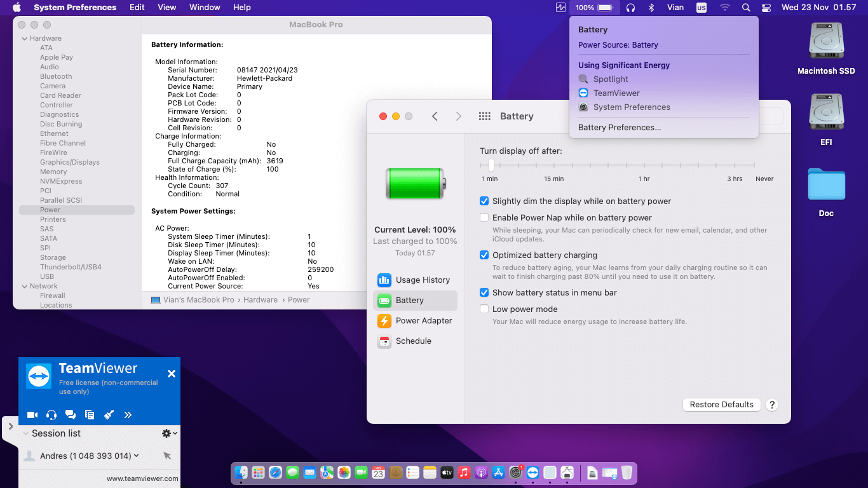The width and height of the screenshot is (868, 488).
Task: Click the show all preferences grid icon
Action: (485, 116)
